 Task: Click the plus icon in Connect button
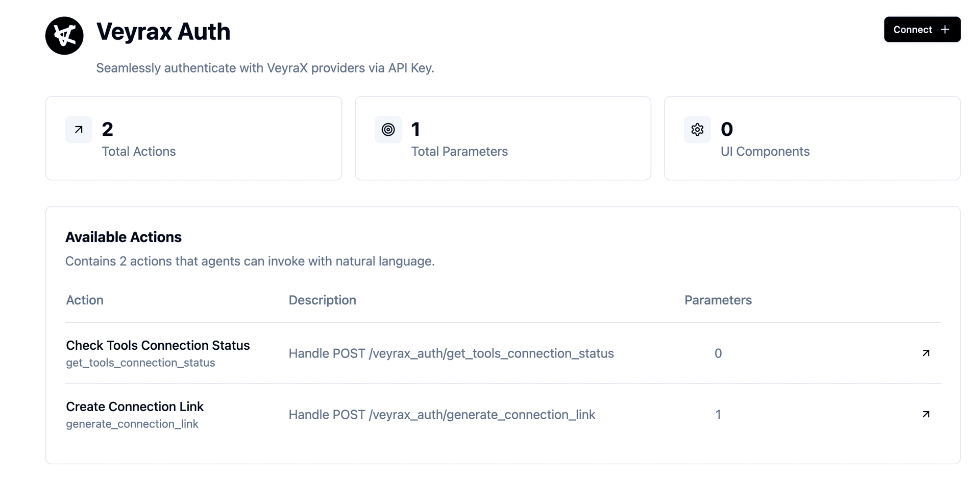coord(945,30)
